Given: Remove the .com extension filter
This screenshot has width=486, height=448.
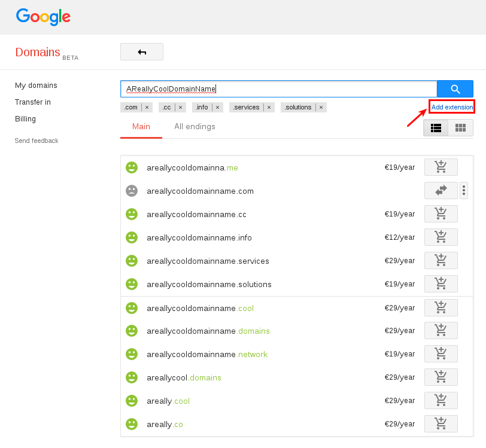Looking at the screenshot, I should pos(147,107).
